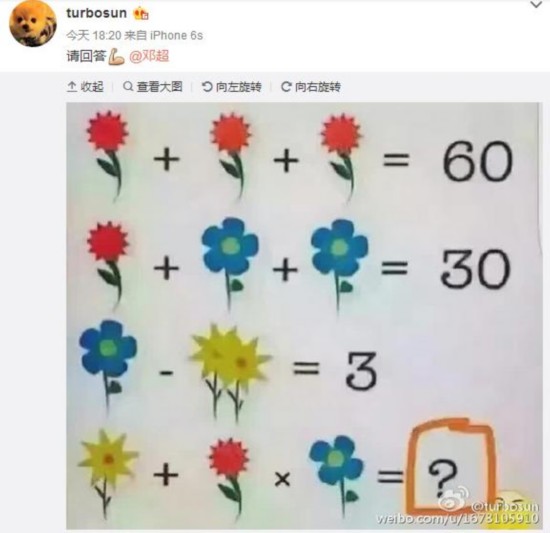550x533 pixels.
Task: Click the magnifier icon for 查看大图
Action: tap(128, 86)
